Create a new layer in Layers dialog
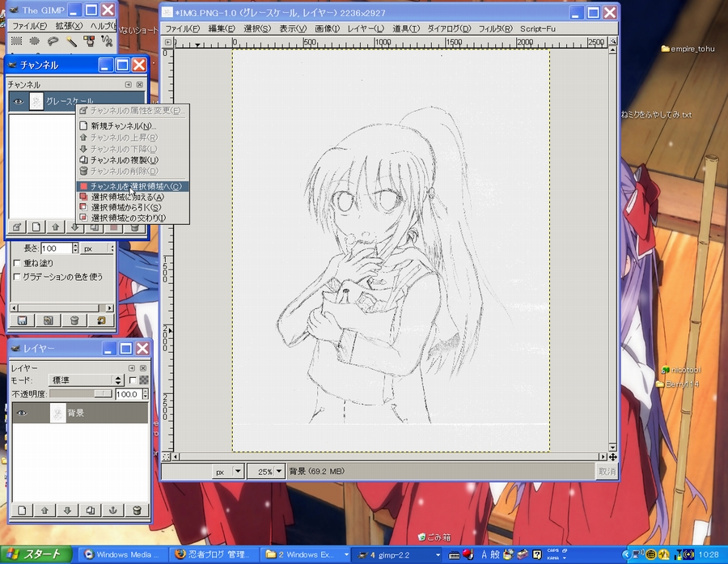The image size is (728, 564). tap(22, 510)
